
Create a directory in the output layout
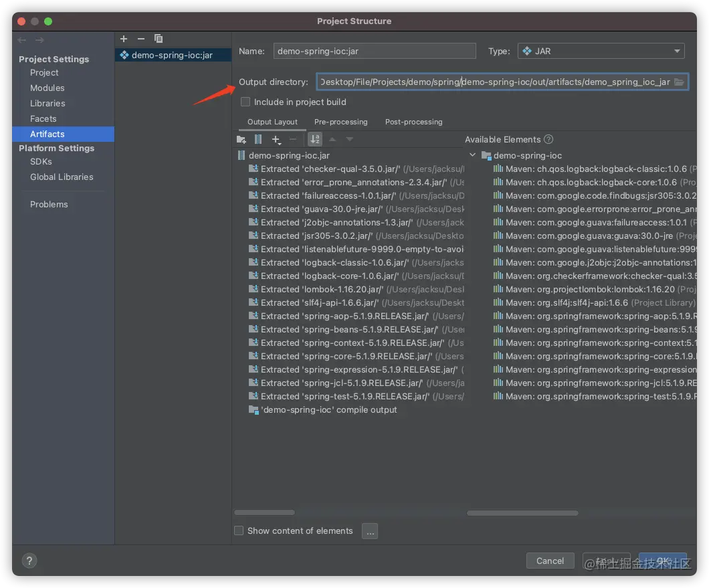click(x=241, y=139)
